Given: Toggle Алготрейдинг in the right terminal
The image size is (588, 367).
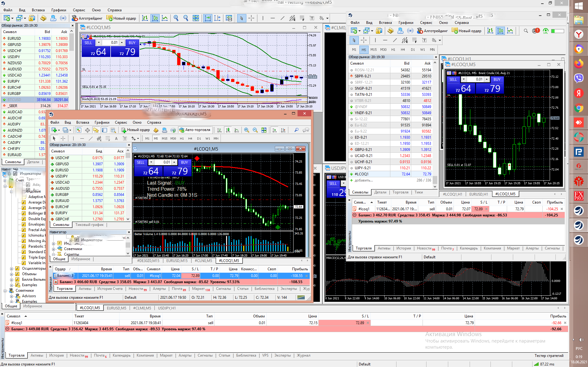Looking at the screenshot, I should coord(432,31).
